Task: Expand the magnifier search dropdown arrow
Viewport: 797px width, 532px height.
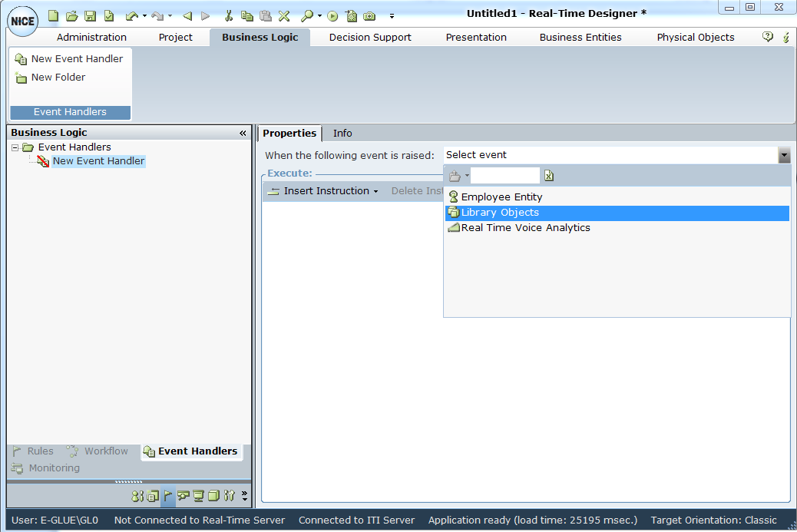Action: [319, 16]
